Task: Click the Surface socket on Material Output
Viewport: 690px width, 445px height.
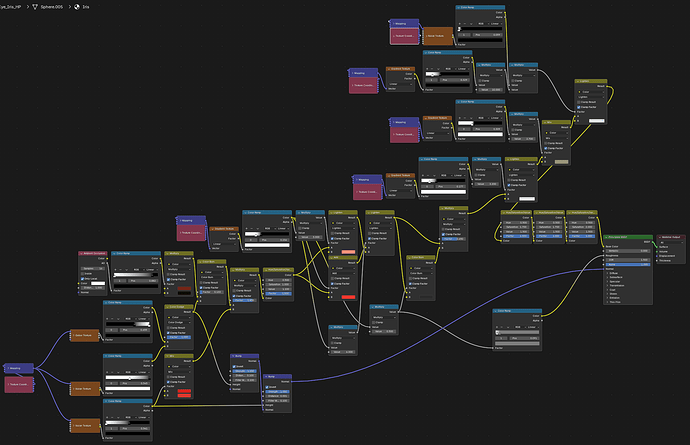Action: (657, 247)
